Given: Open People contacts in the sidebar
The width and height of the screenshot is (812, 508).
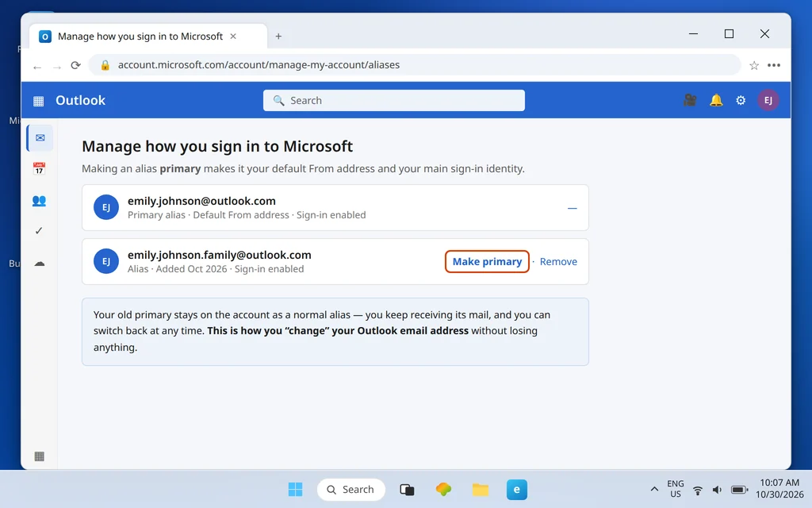Looking at the screenshot, I should (x=39, y=201).
